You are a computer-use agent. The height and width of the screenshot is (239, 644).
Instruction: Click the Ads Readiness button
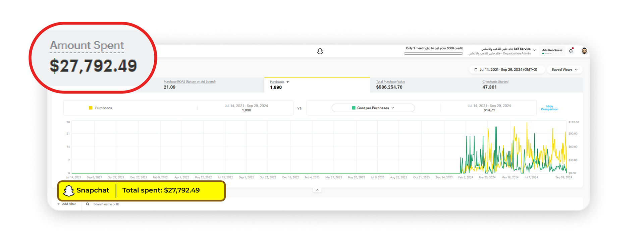(x=552, y=51)
